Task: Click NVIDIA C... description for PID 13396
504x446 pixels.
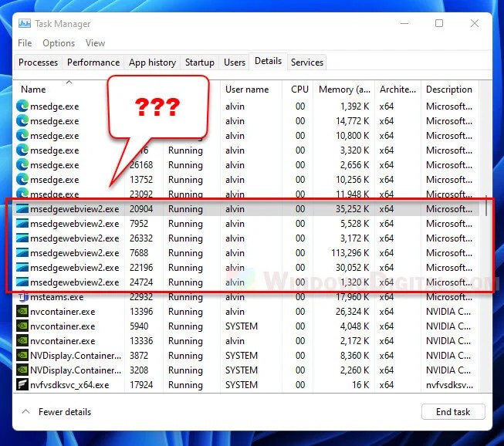Action: [448, 312]
